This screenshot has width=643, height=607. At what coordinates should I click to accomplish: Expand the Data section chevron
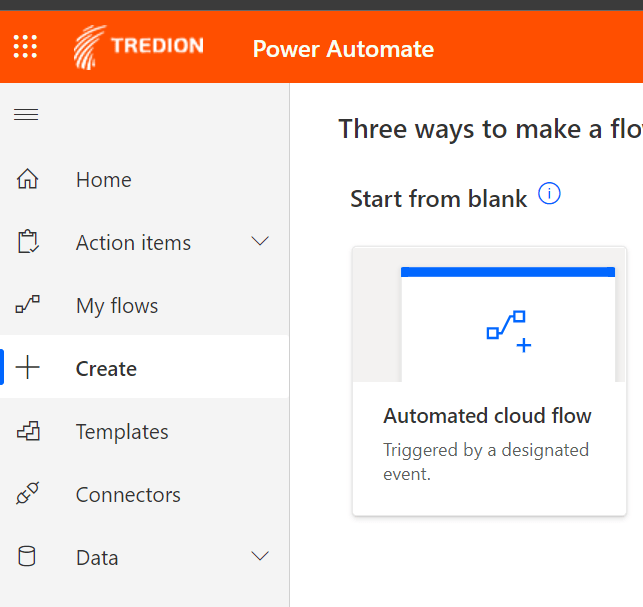point(260,556)
